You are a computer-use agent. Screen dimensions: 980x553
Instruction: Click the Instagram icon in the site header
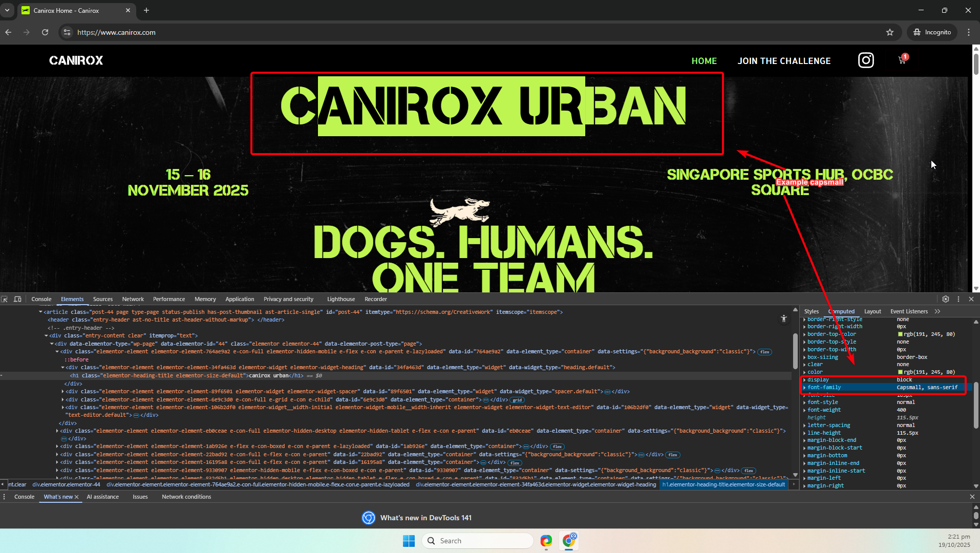866,60
